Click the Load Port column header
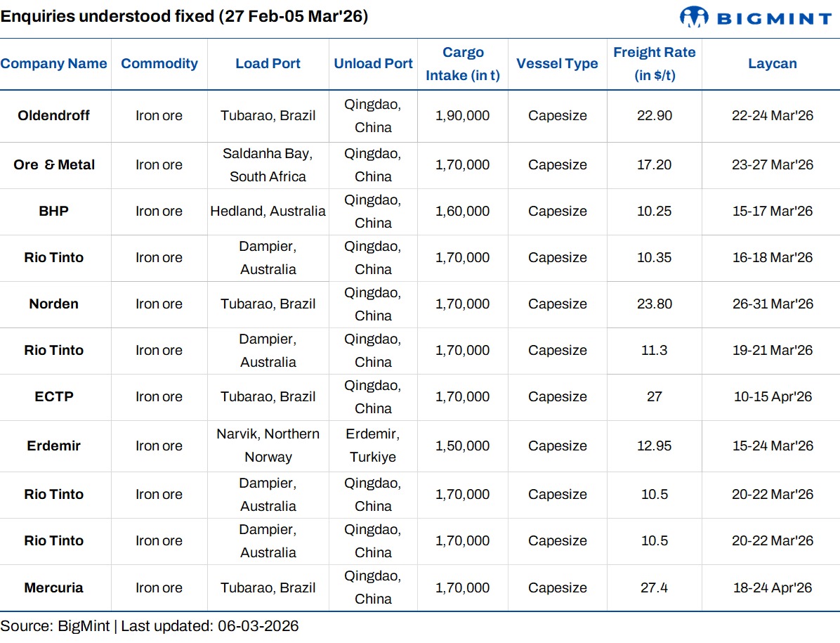840x643 pixels. (268, 64)
